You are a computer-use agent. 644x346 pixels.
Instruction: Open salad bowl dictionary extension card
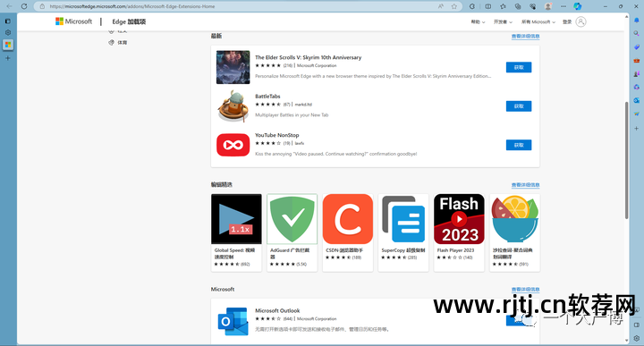pos(515,232)
